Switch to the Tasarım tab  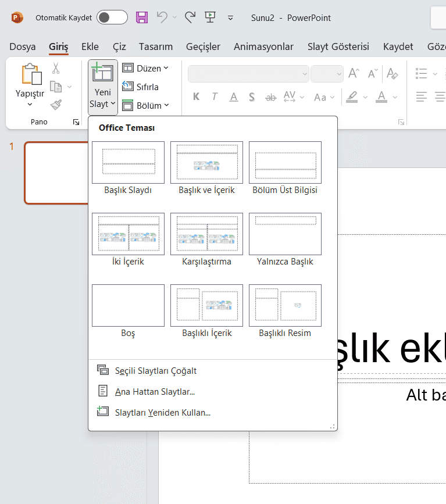(156, 47)
